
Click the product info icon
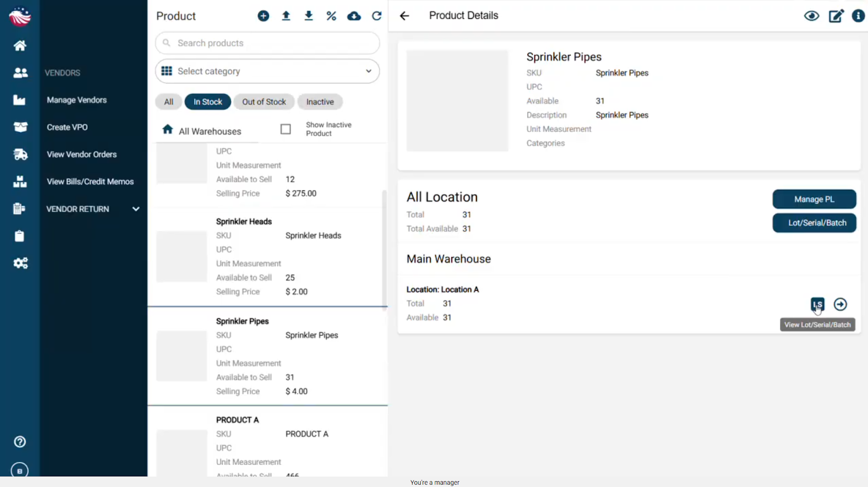point(858,16)
